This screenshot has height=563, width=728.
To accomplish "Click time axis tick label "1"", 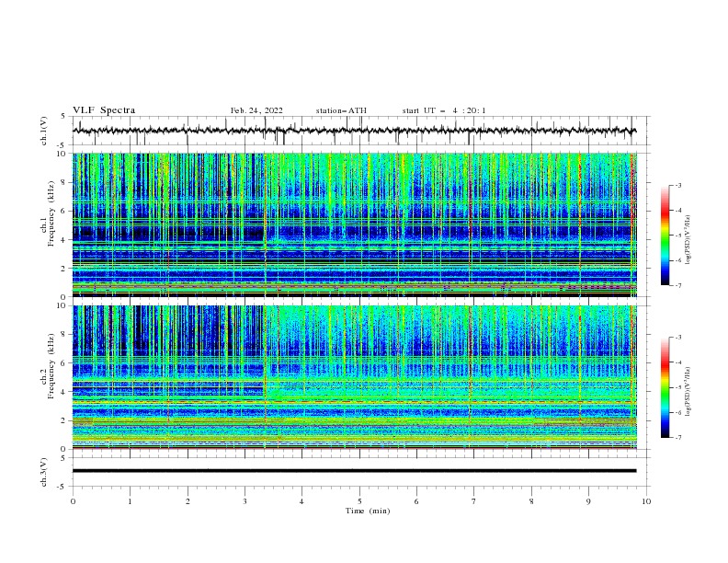I will click(130, 501).
